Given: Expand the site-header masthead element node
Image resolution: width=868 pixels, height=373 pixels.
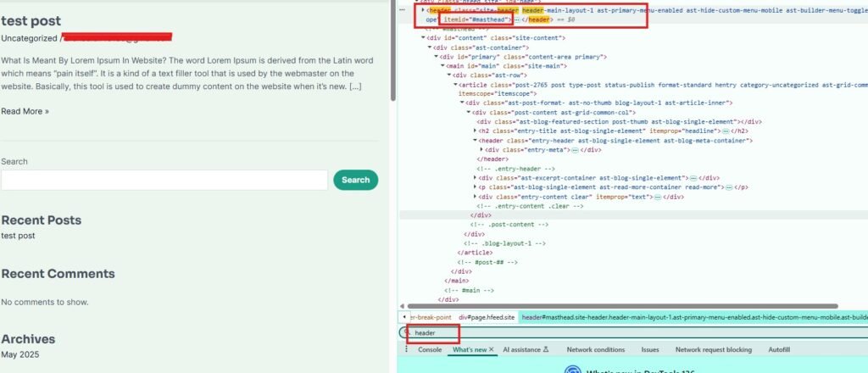Looking at the screenshot, I should pos(423,11).
